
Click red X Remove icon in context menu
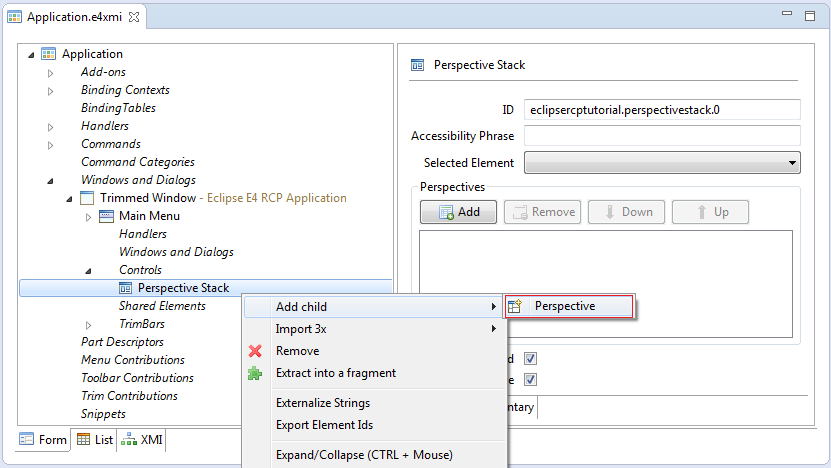tap(255, 351)
